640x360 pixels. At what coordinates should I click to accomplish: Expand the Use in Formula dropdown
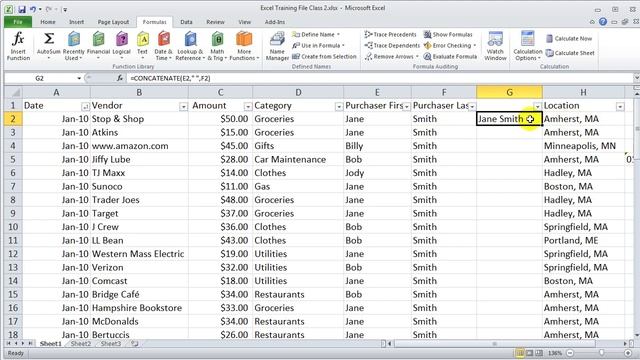tap(343, 46)
